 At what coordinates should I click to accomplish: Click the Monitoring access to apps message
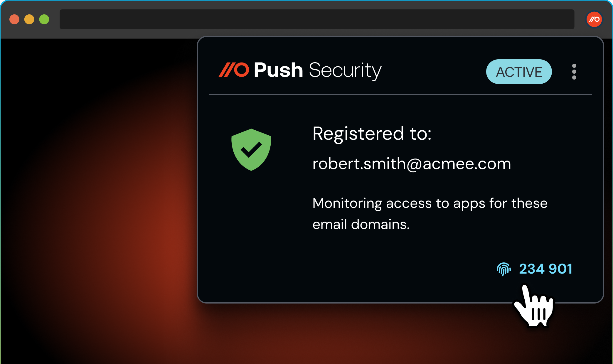pos(430,214)
